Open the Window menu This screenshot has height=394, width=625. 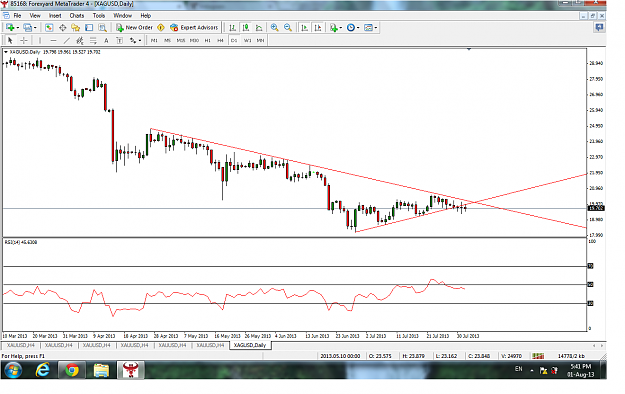pyautogui.click(x=122, y=16)
